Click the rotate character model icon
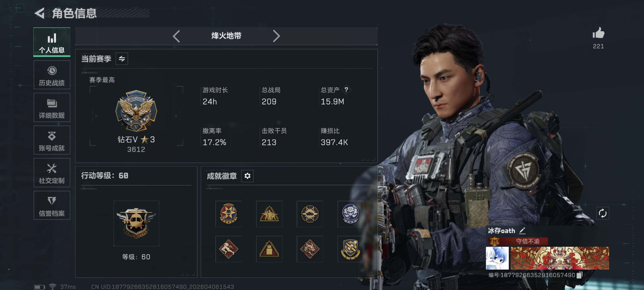The height and width of the screenshot is (290, 644). (x=603, y=213)
